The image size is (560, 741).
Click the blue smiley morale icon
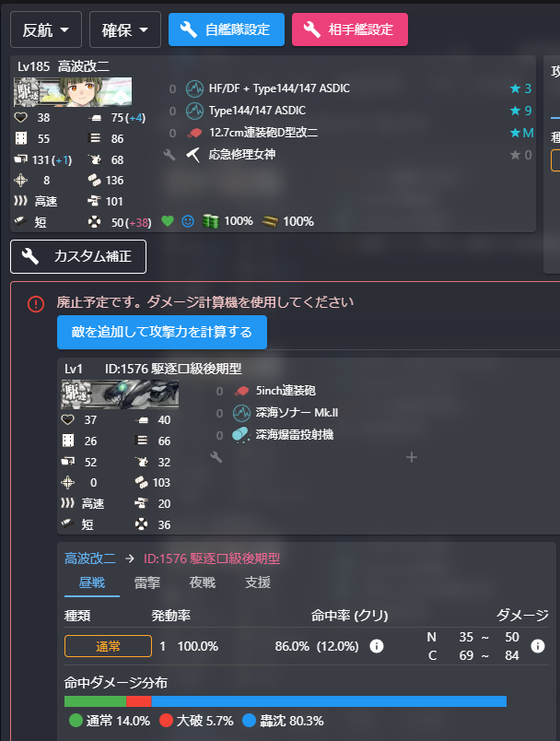pyautogui.click(x=188, y=221)
